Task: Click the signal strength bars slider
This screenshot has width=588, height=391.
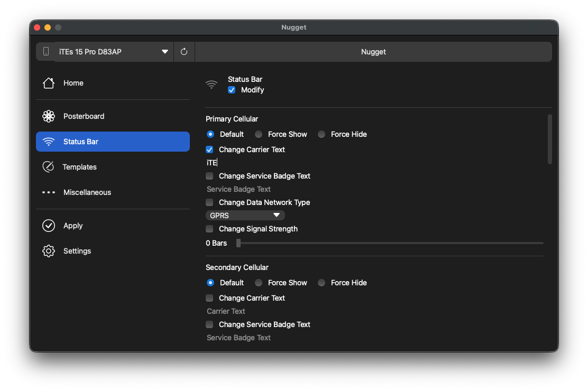Action: point(390,243)
